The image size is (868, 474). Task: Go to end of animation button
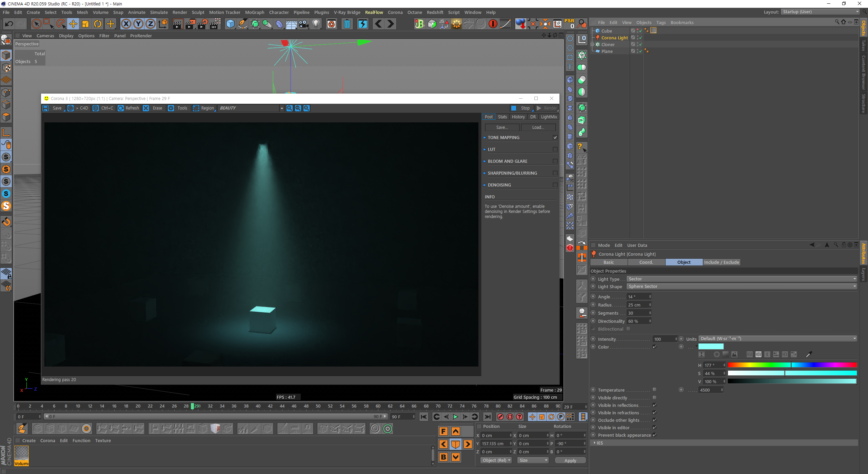tap(488, 417)
